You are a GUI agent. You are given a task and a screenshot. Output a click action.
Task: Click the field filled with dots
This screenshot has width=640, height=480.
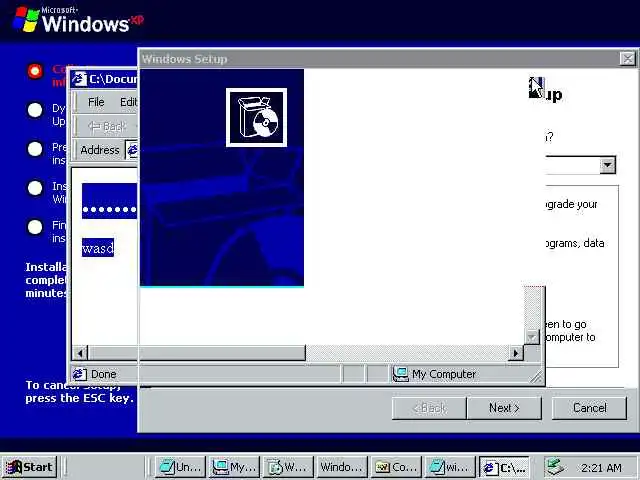109,201
